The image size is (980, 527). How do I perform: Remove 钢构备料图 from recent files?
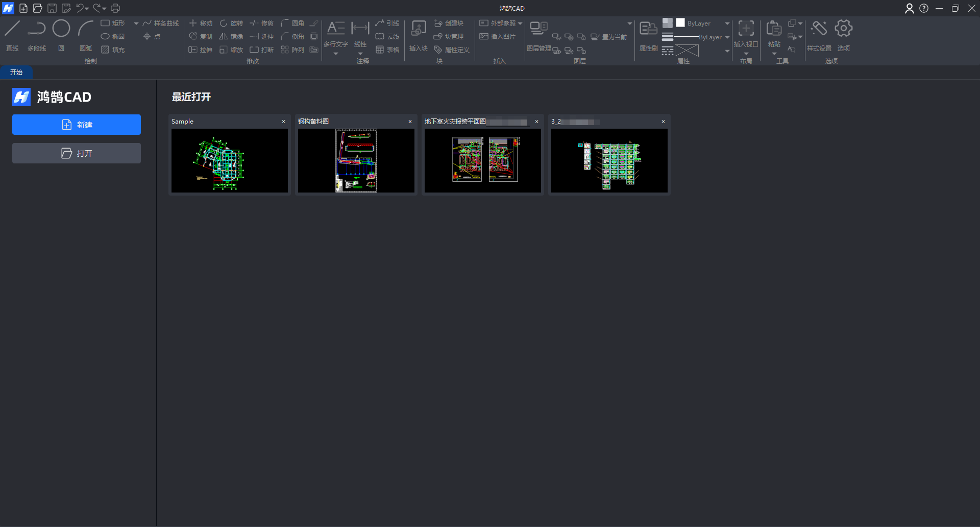410,122
